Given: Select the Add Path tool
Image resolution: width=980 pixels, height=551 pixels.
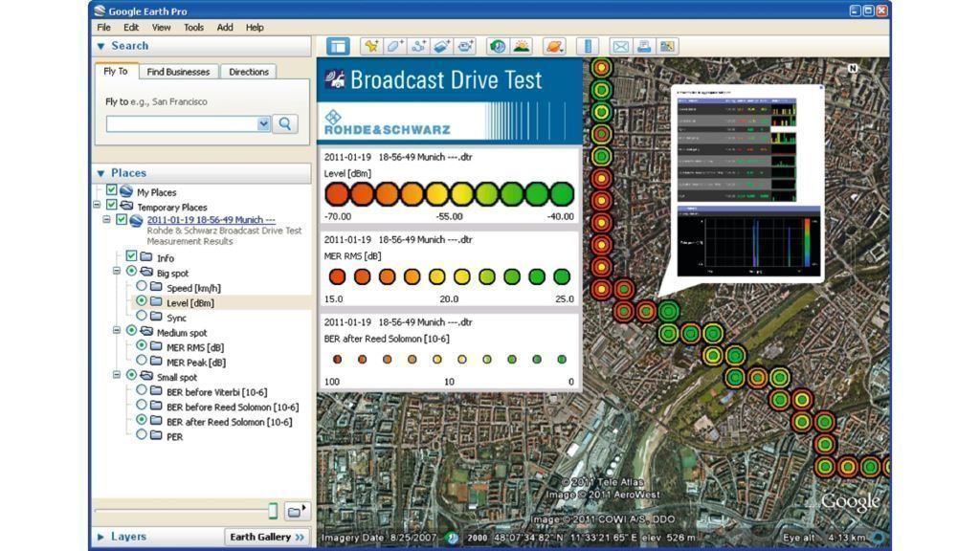Looking at the screenshot, I should 418,46.
